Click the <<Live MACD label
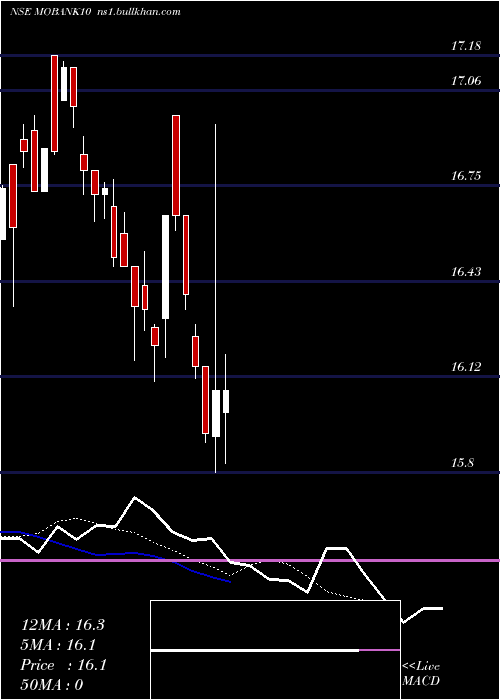The image size is (500, 700). 421,674
